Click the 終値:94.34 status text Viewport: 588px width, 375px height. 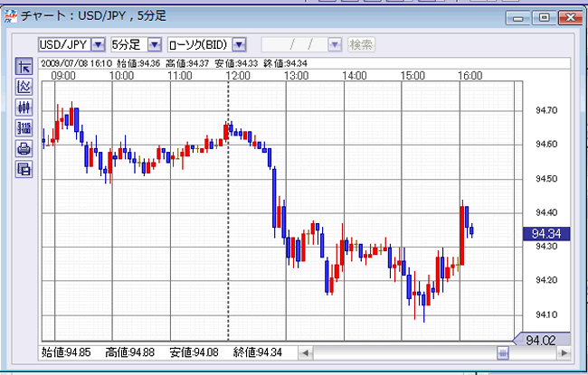[257, 352]
